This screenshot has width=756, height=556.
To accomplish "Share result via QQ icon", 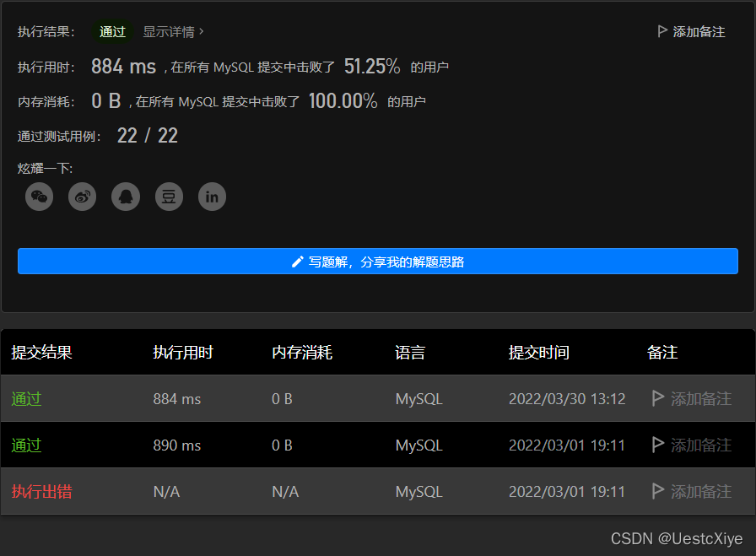I will [x=125, y=197].
